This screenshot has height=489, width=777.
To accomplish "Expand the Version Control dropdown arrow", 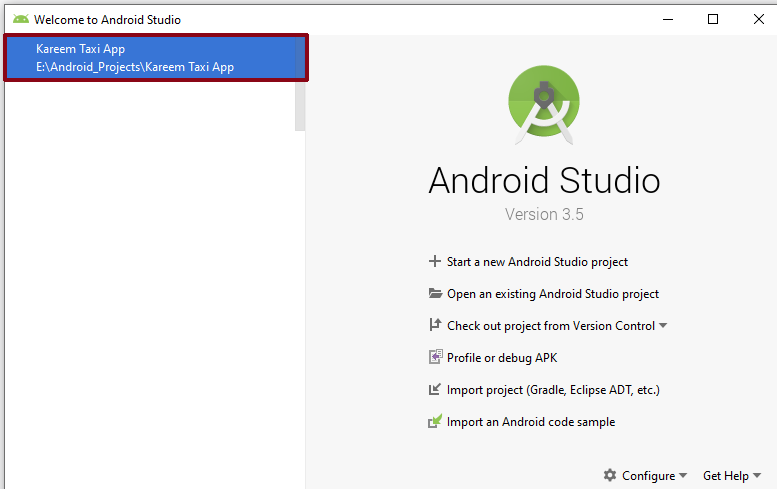I will click(663, 326).
